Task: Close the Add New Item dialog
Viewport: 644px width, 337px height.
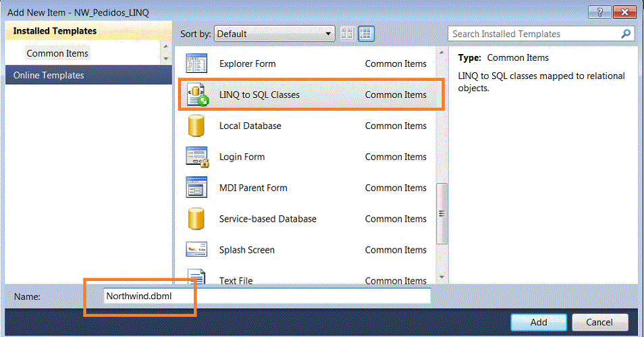Action: point(624,12)
